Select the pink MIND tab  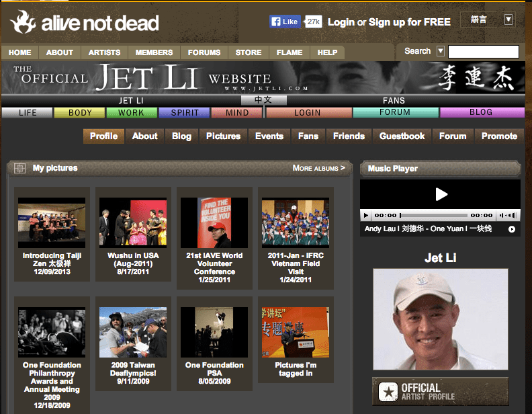coord(237,112)
